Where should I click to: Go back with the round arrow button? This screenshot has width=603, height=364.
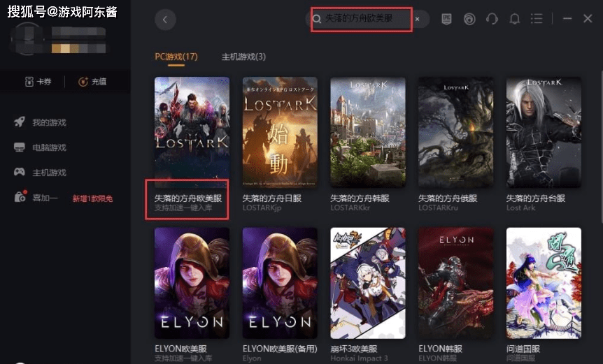tap(165, 19)
